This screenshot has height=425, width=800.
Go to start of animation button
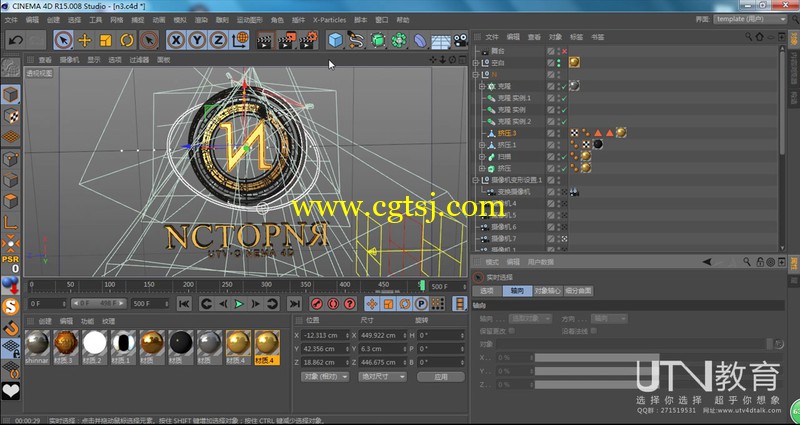pos(184,304)
